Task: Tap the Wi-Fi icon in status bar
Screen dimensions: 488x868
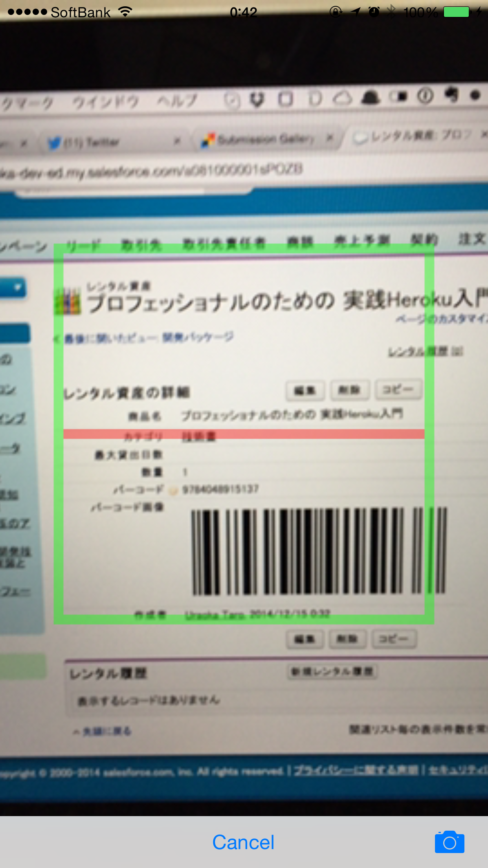Action: [x=125, y=12]
